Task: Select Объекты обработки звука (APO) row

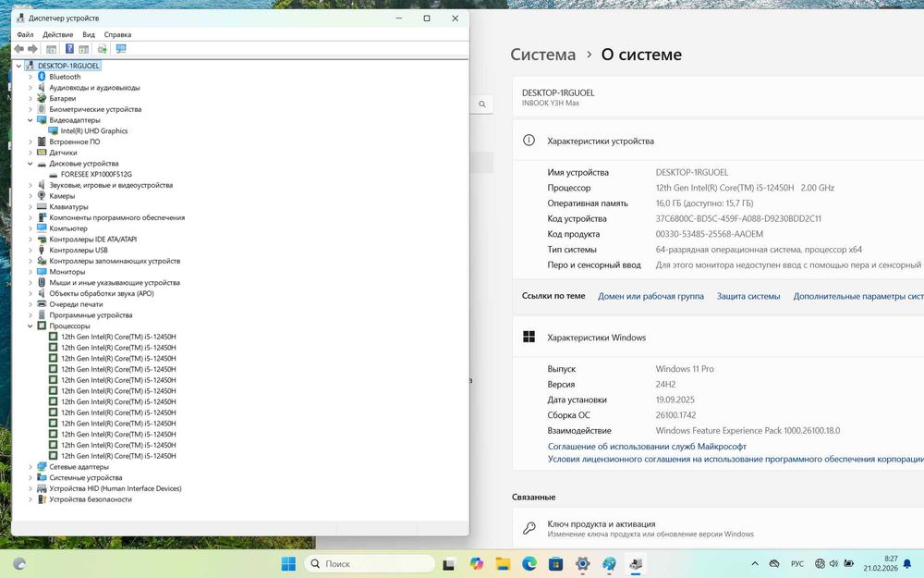Action: coord(102,293)
